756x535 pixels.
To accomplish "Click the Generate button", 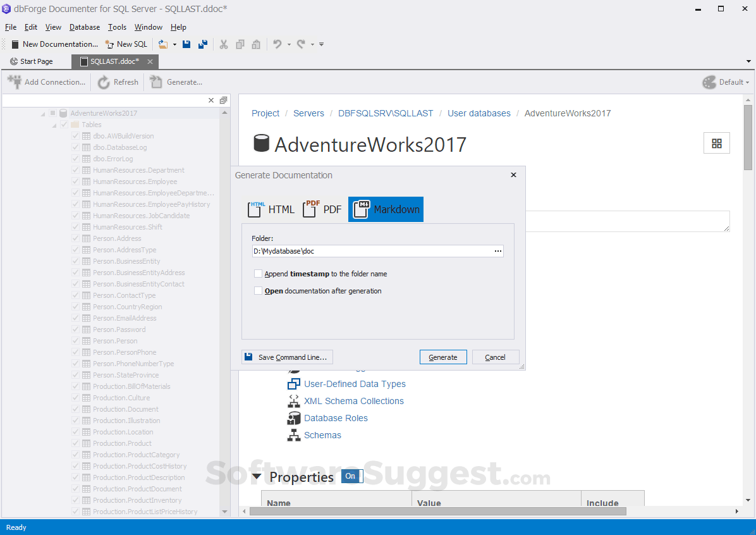I will click(443, 357).
